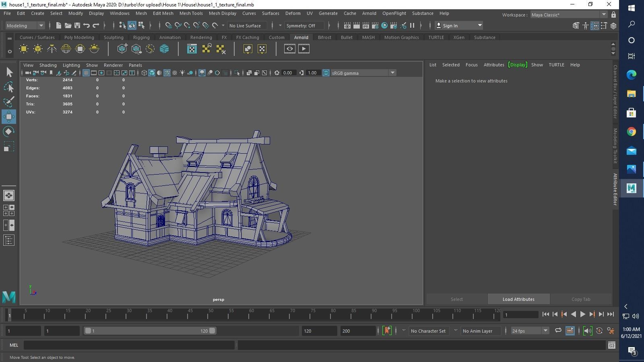Play the animation forwards
Viewport: 644px width, 362px height.
point(582,315)
